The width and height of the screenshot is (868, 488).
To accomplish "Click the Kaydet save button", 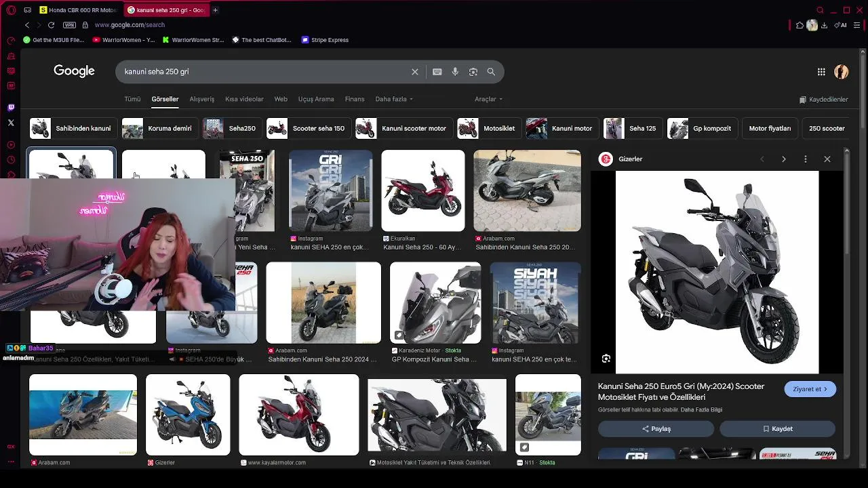I will (x=777, y=428).
